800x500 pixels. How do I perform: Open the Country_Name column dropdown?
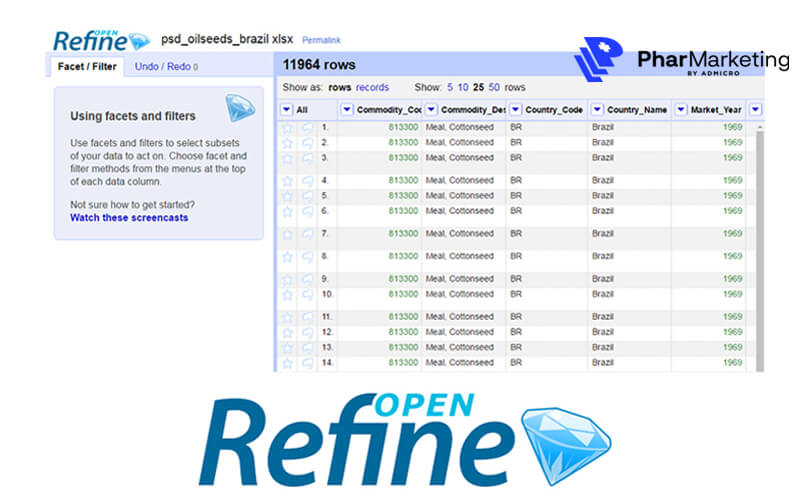(x=597, y=109)
